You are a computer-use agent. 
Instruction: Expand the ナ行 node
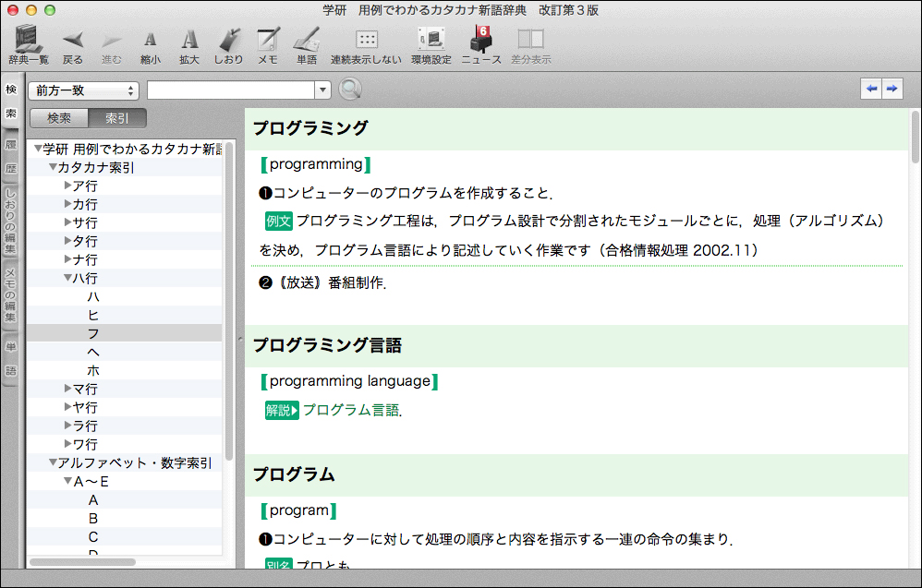click(x=67, y=259)
